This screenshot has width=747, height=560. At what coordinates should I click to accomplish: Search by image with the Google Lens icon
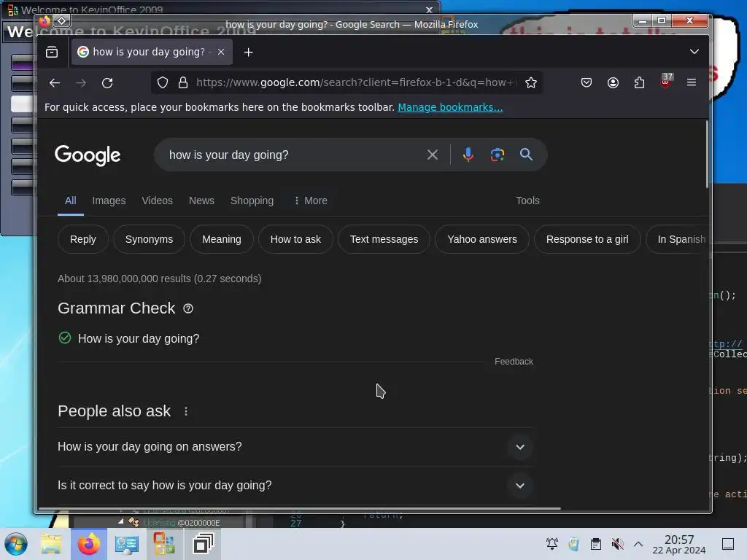coord(498,155)
